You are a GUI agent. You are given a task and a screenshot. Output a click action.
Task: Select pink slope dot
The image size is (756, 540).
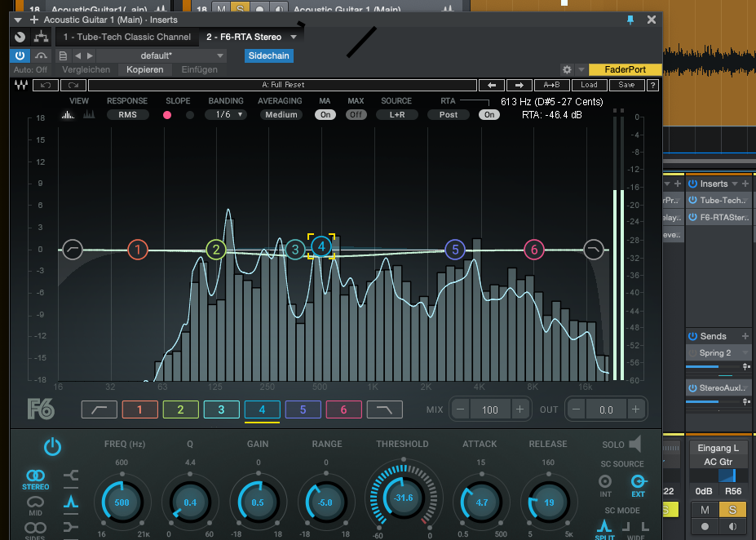[167, 115]
